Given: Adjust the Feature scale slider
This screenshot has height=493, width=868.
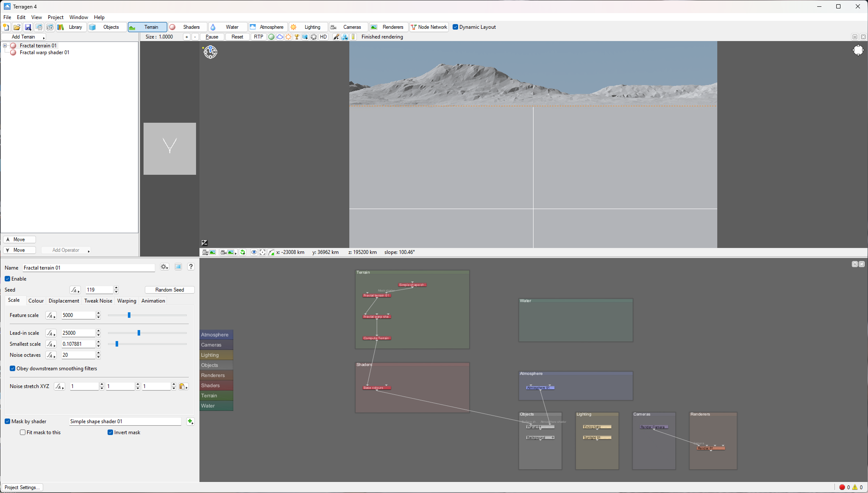Looking at the screenshot, I should (129, 315).
